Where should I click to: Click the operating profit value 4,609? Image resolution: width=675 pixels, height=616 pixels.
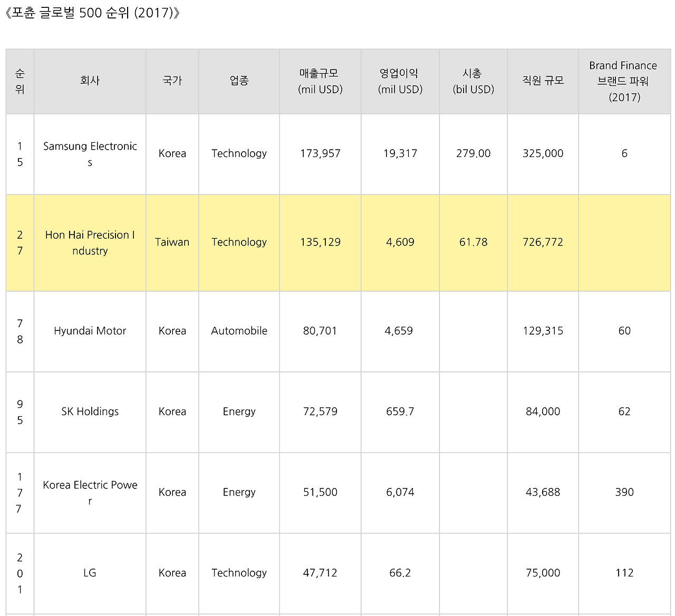pyautogui.click(x=400, y=242)
